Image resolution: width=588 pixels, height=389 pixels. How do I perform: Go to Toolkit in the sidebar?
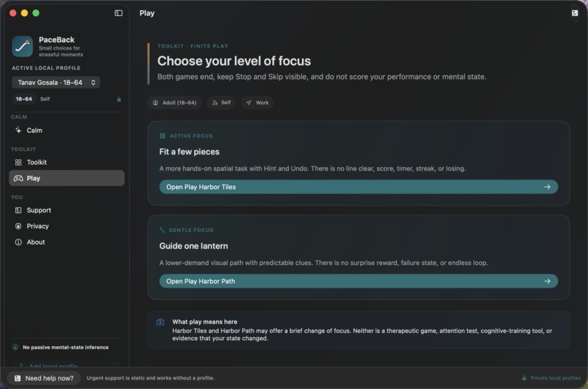66,163
